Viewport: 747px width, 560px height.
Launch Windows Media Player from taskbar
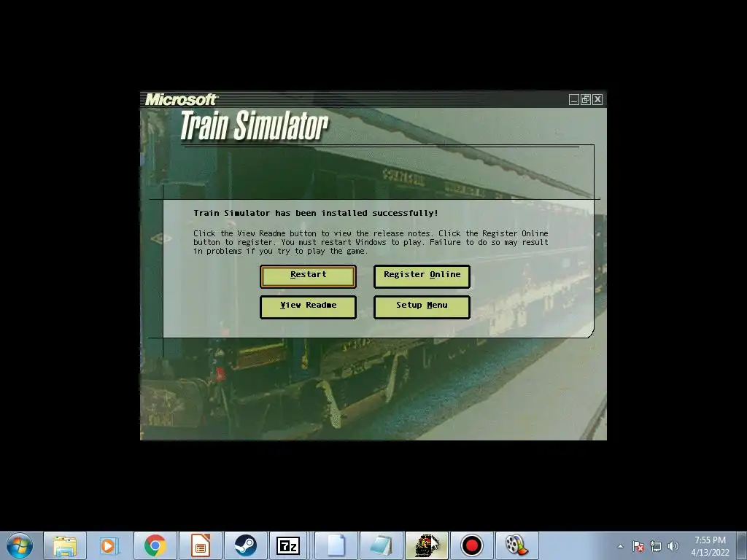pos(109,545)
